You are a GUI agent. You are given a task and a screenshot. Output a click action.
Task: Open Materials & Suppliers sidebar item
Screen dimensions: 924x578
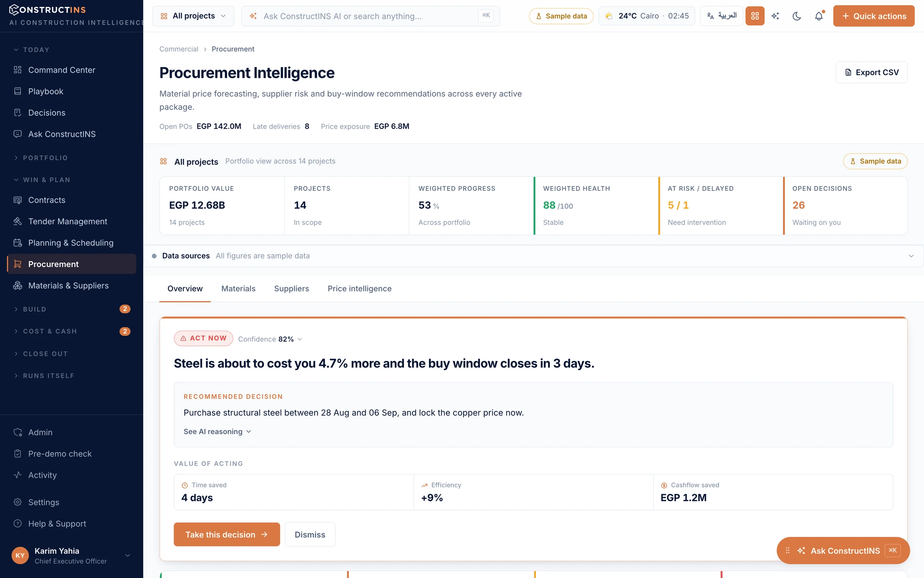pos(72,286)
